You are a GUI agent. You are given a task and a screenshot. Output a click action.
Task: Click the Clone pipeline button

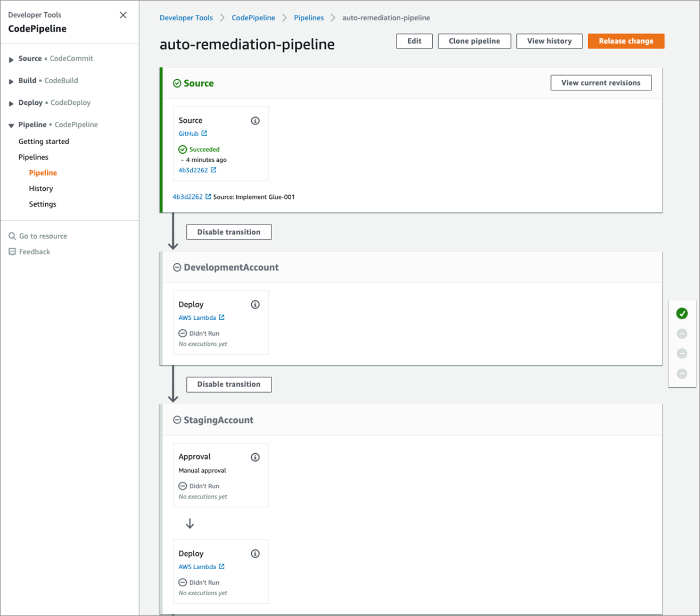pyautogui.click(x=474, y=41)
